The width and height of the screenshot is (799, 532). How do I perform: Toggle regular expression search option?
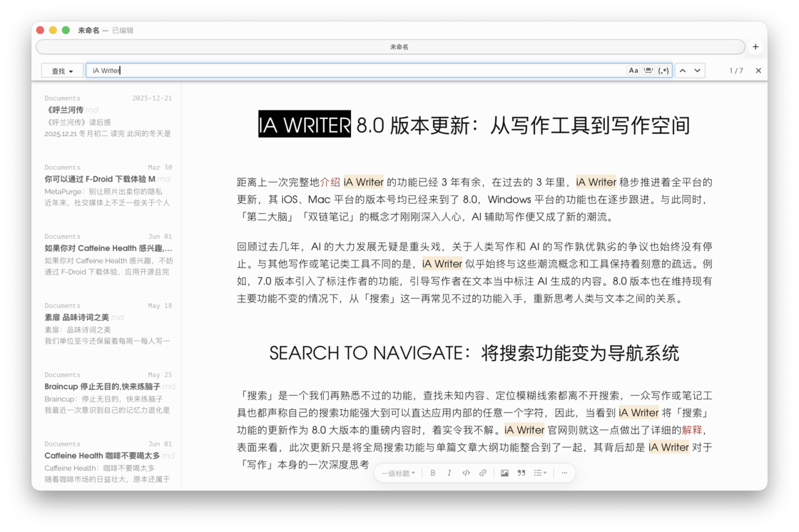point(663,71)
